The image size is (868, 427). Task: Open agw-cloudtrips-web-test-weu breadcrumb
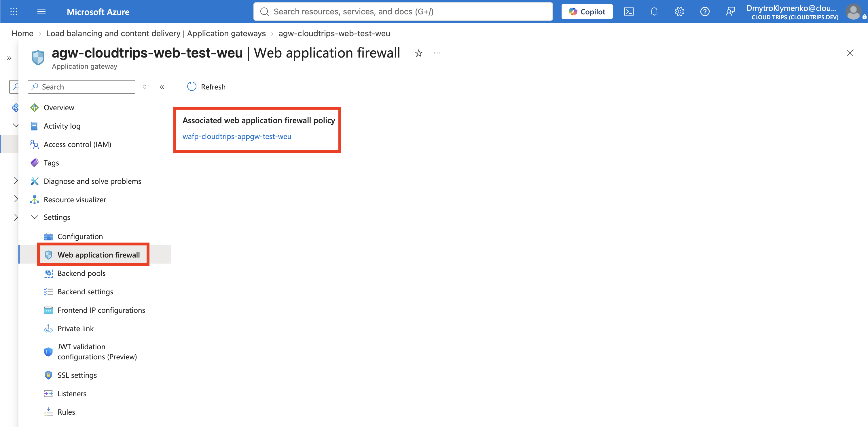coord(334,33)
